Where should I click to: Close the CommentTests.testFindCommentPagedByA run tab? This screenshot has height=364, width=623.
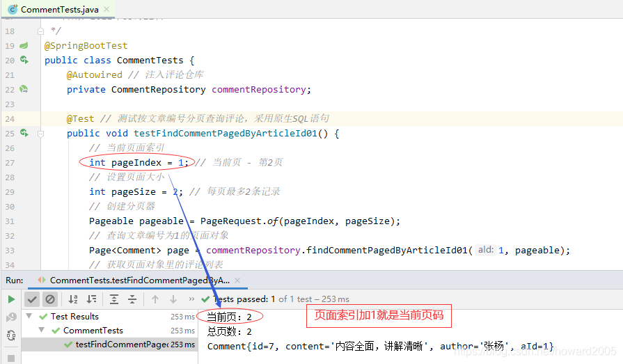click(237, 280)
